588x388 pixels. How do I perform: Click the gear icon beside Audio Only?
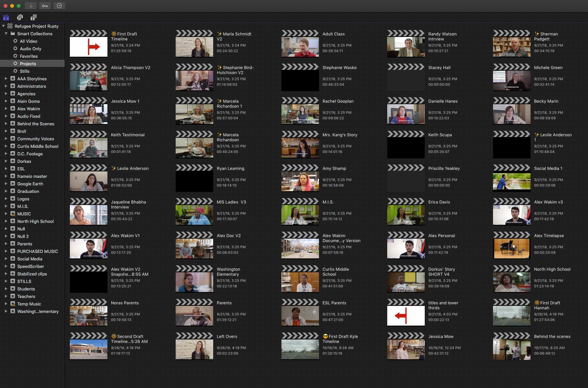click(15, 49)
